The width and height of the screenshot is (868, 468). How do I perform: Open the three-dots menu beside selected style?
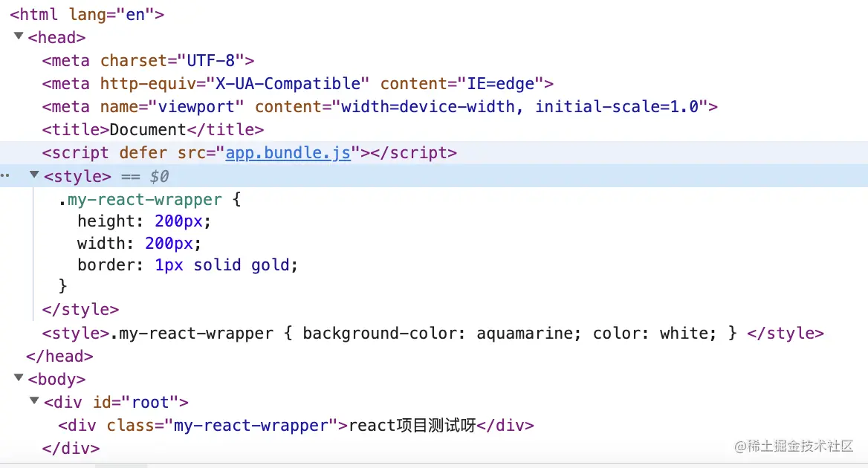tap(5, 176)
